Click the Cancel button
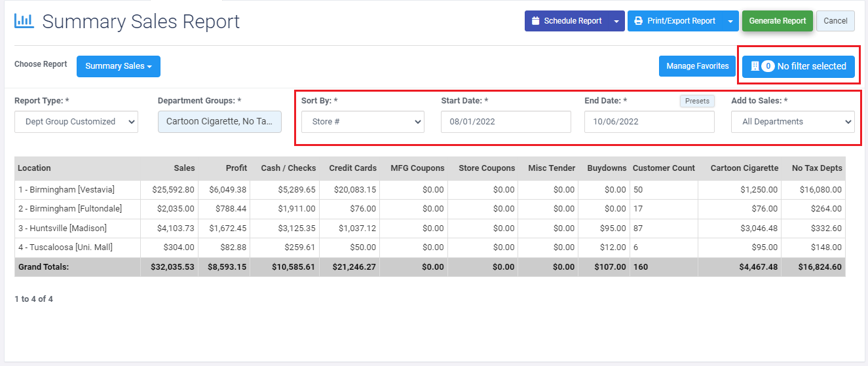The image size is (868, 366). click(x=835, y=21)
